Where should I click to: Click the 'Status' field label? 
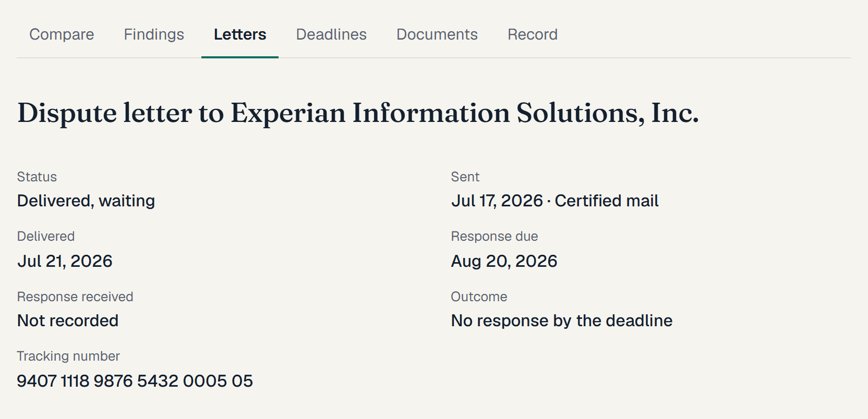37,177
